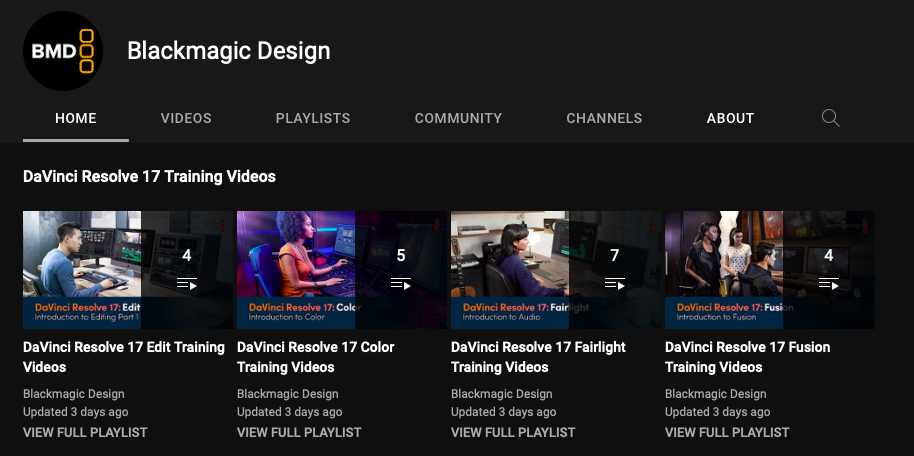Open the channel search magnifier icon
Image resolution: width=914 pixels, height=456 pixels.
(x=830, y=118)
